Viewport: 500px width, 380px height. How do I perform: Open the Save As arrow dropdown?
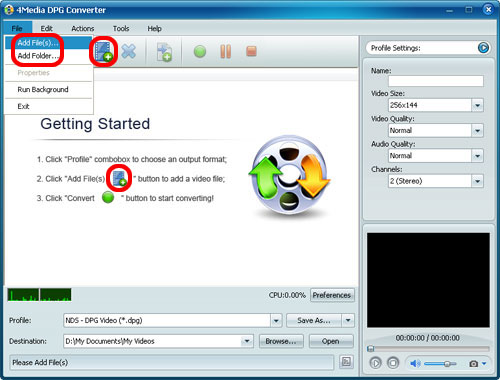point(348,321)
